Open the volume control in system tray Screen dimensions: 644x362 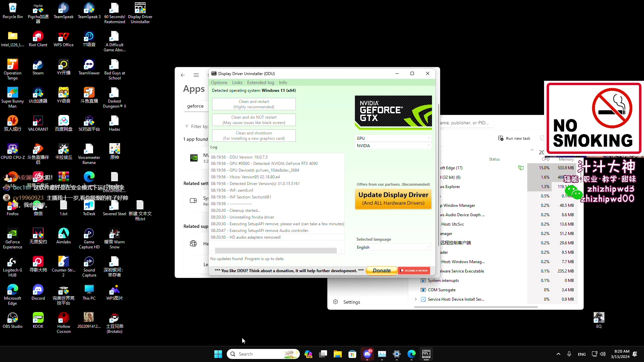[603, 354]
